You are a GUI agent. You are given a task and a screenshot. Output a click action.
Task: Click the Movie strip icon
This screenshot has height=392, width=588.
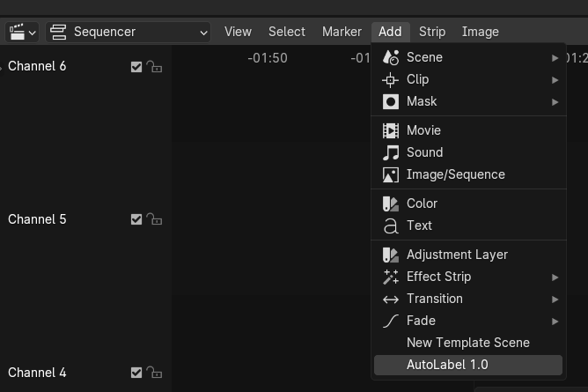click(391, 130)
